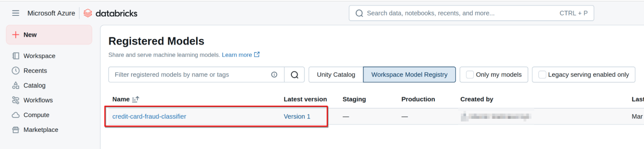
Task: Select the Catalog shapes icon
Action: (15, 85)
